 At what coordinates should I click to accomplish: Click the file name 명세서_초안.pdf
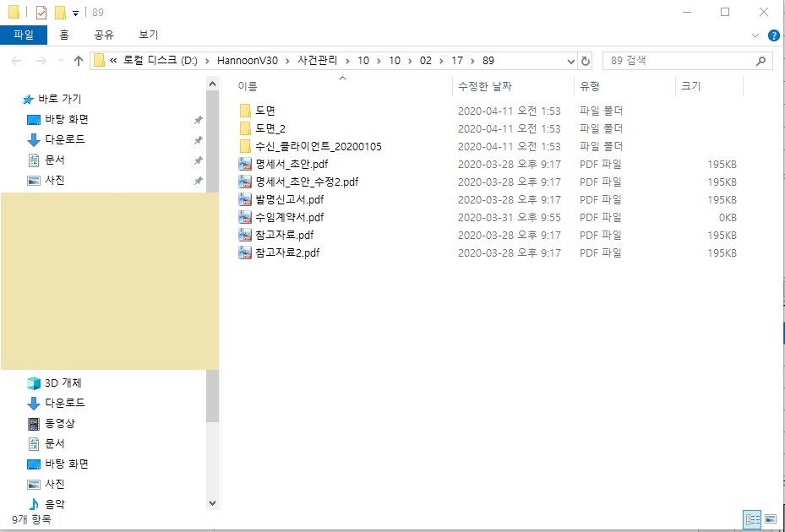coord(292,164)
